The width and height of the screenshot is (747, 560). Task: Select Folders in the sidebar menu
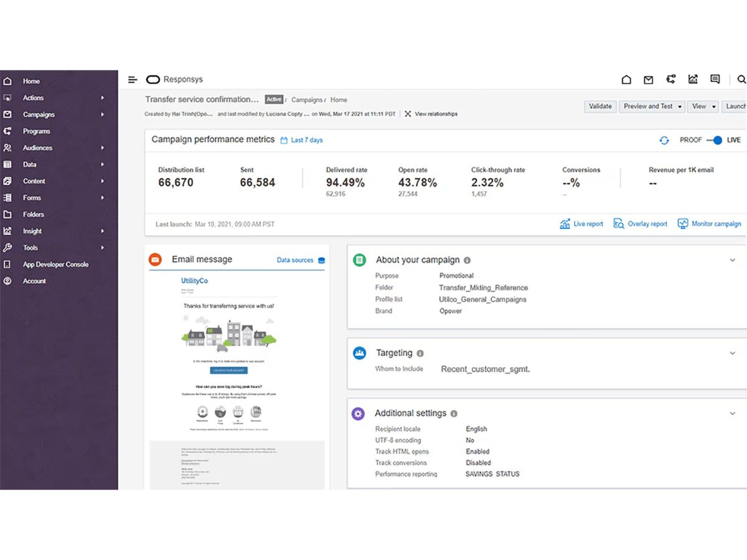pos(34,214)
